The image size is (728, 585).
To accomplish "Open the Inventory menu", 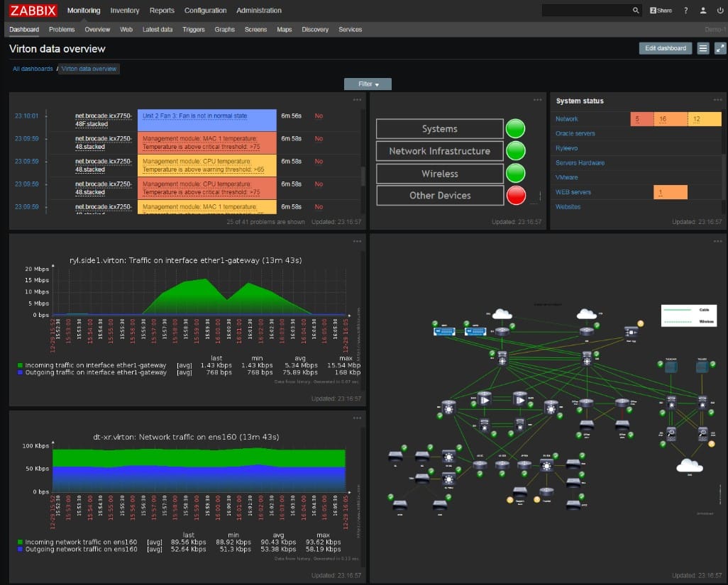I will tap(124, 10).
